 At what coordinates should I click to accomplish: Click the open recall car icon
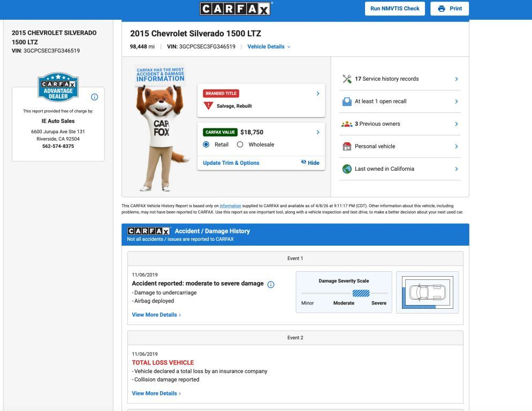coord(347,101)
